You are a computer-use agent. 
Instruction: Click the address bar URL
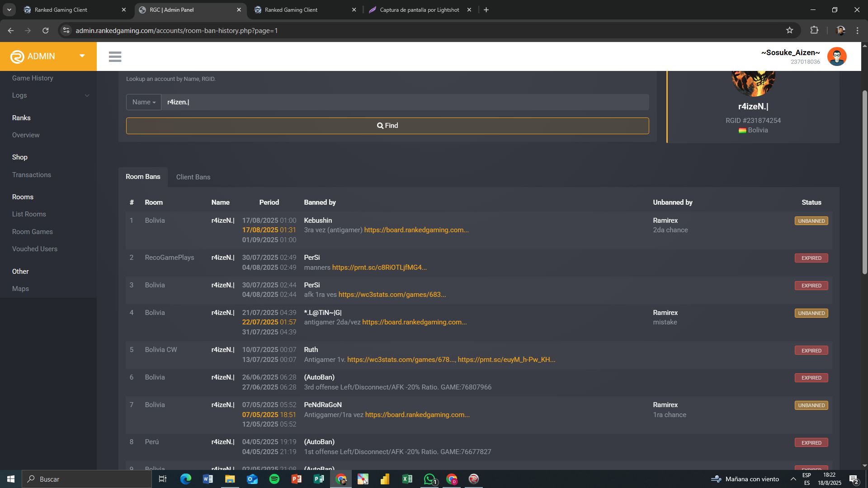coord(176,30)
